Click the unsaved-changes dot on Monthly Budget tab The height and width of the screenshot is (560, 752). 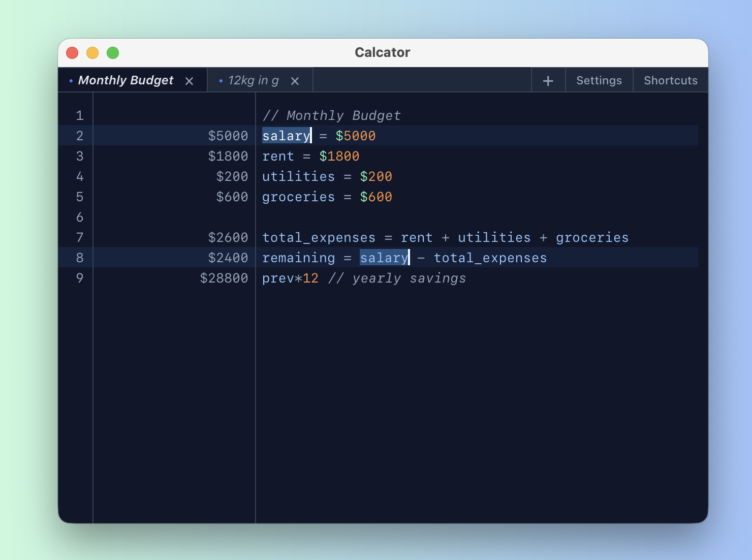point(70,80)
